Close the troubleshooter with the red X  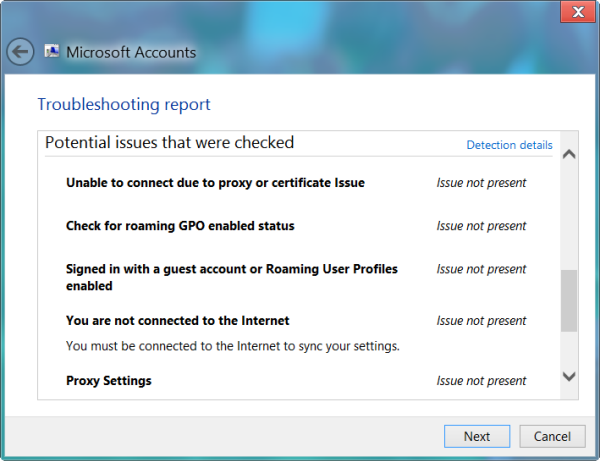pyautogui.click(x=578, y=12)
